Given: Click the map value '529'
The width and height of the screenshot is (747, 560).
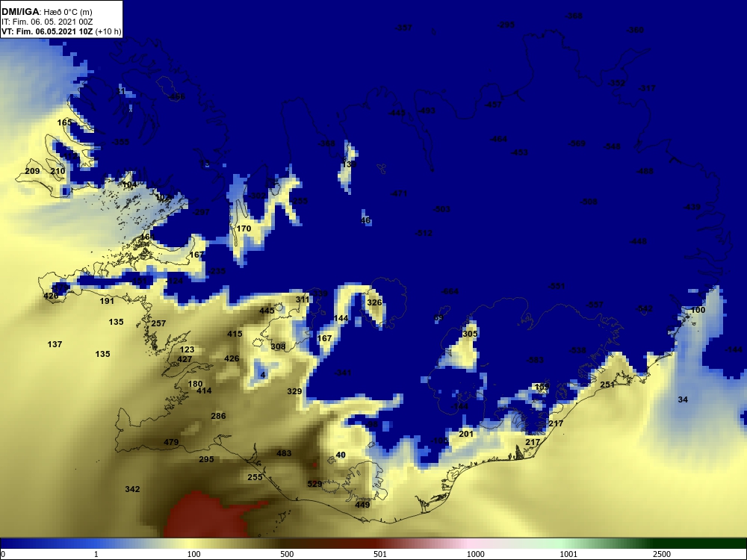Looking at the screenshot, I should click(x=315, y=485).
